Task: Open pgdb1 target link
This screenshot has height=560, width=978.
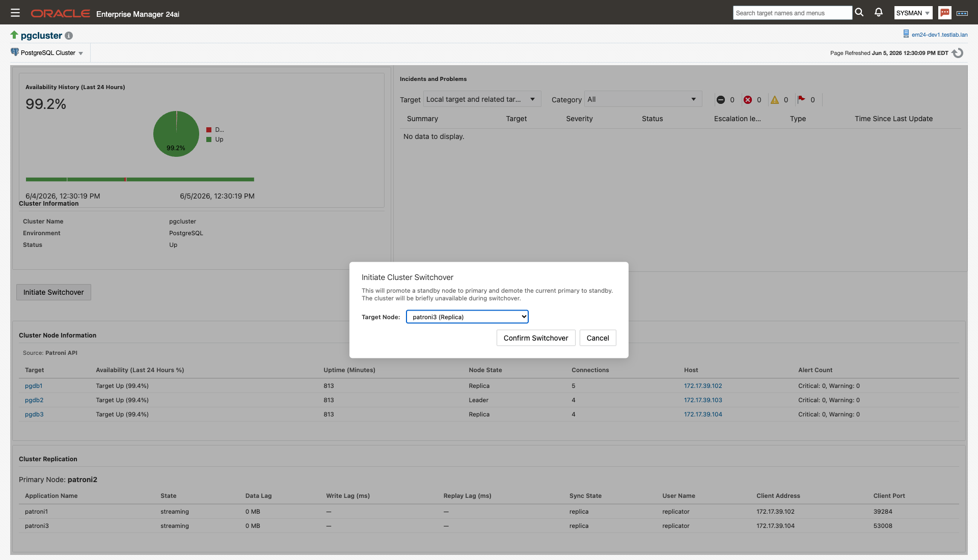Action: pyautogui.click(x=34, y=386)
